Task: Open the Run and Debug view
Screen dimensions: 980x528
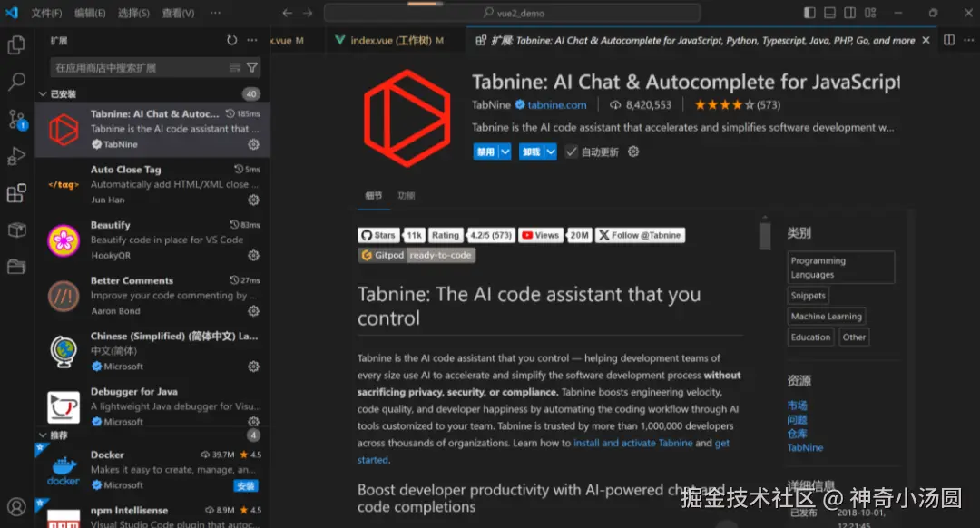Action: [16, 156]
